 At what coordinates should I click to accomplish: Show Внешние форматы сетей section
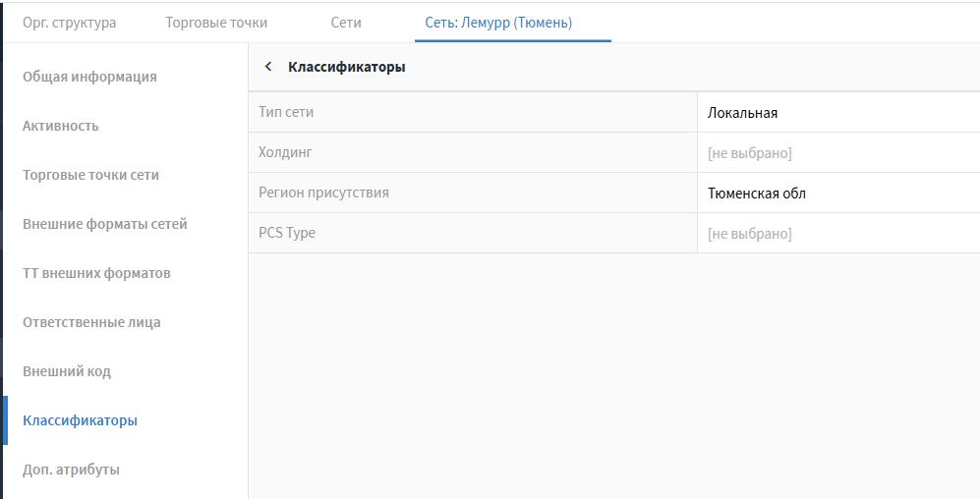pos(104,224)
